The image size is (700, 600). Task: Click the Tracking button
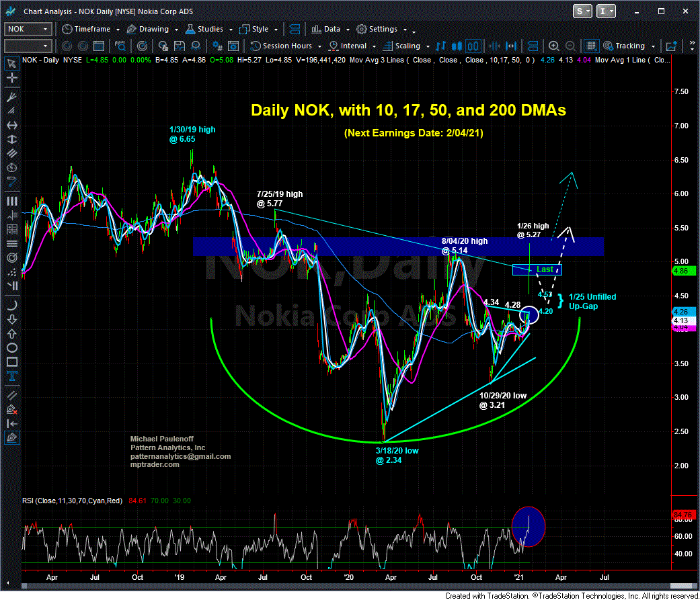tap(624, 46)
